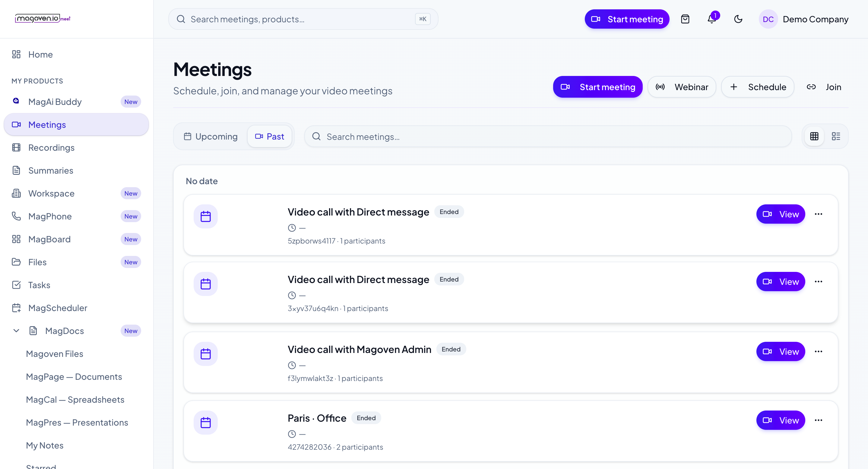868x469 pixels.
Task: Toggle dark mode moon icon
Action: coord(738,19)
